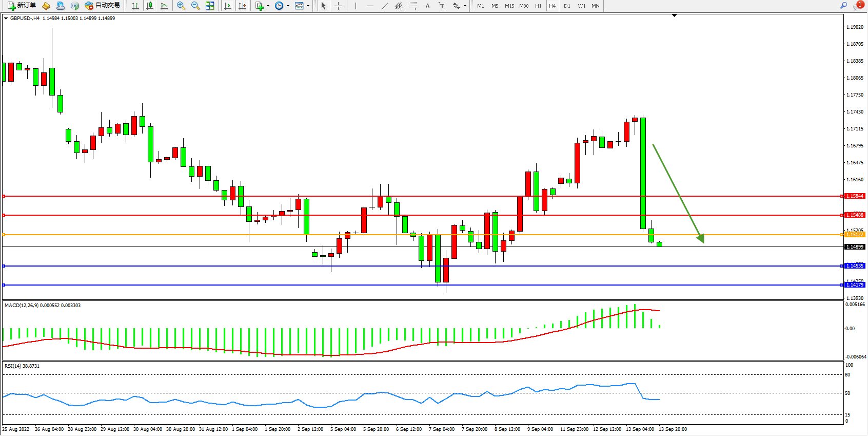Image resolution: width=868 pixels, height=436 pixels.
Task: Toggle auto scroll chart to end
Action: 228,6
